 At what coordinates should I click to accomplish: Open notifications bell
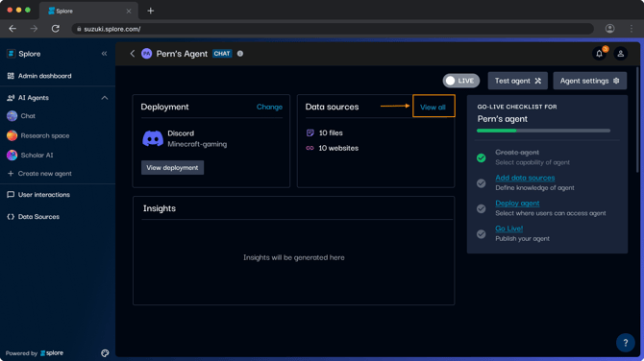click(x=599, y=54)
